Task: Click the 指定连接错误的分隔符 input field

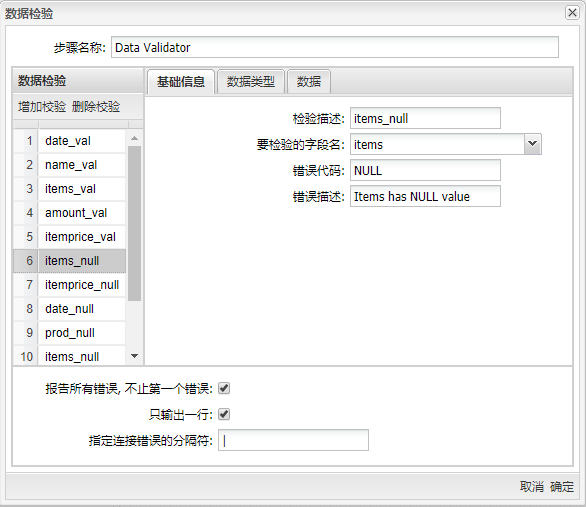Action: [x=293, y=440]
